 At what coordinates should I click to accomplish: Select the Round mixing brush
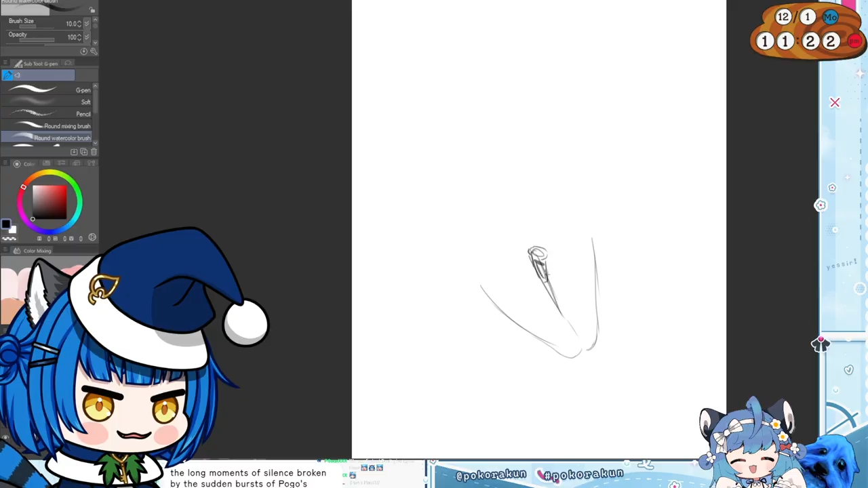coord(46,126)
